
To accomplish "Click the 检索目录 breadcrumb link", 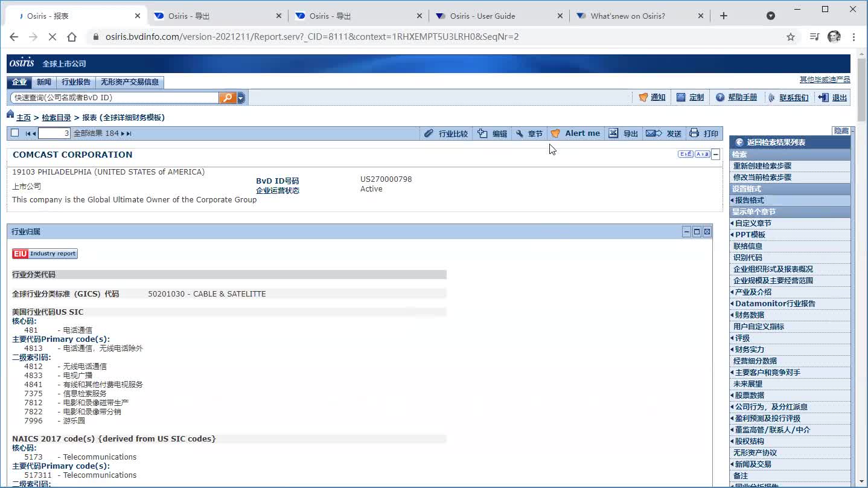I will (56, 118).
